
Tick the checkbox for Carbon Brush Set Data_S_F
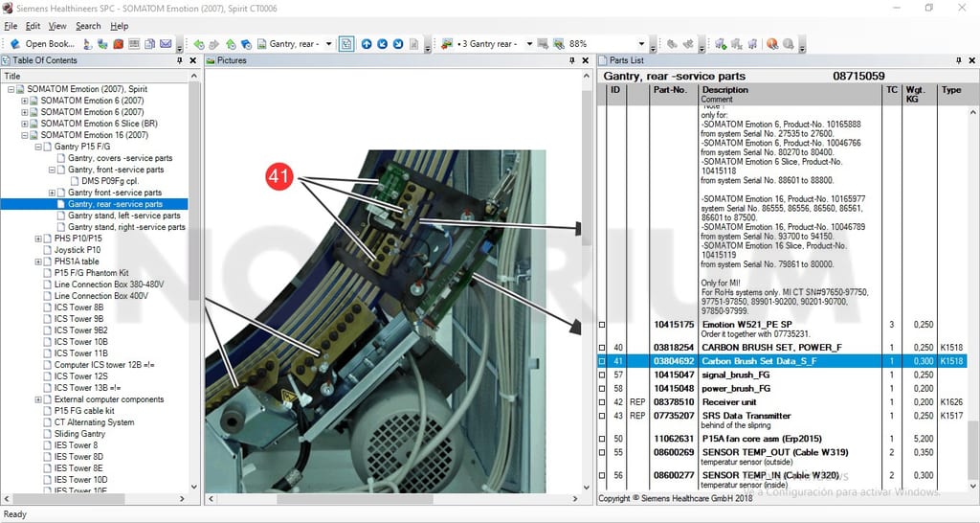click(x=602, y=361)
